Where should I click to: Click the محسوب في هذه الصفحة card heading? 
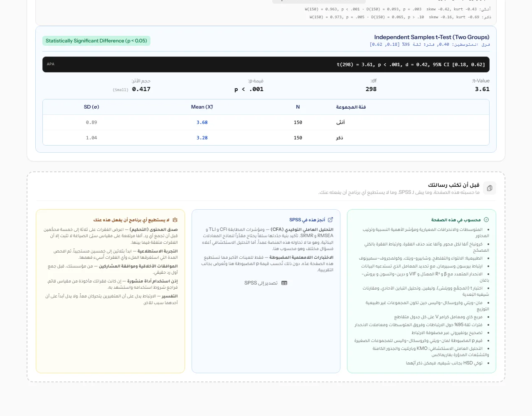(x=456, y=220)
